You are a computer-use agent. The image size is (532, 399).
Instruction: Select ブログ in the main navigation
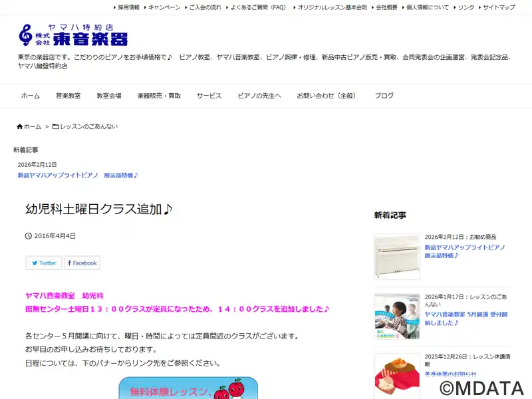coord(384,96)
